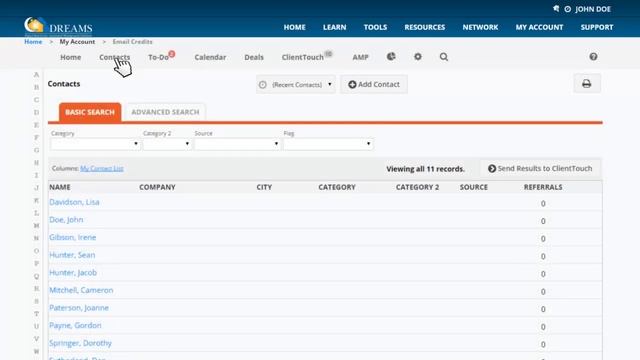Open JOHN DOE user menu
This screenshot has height=360, width=640.
click(593, 9)
